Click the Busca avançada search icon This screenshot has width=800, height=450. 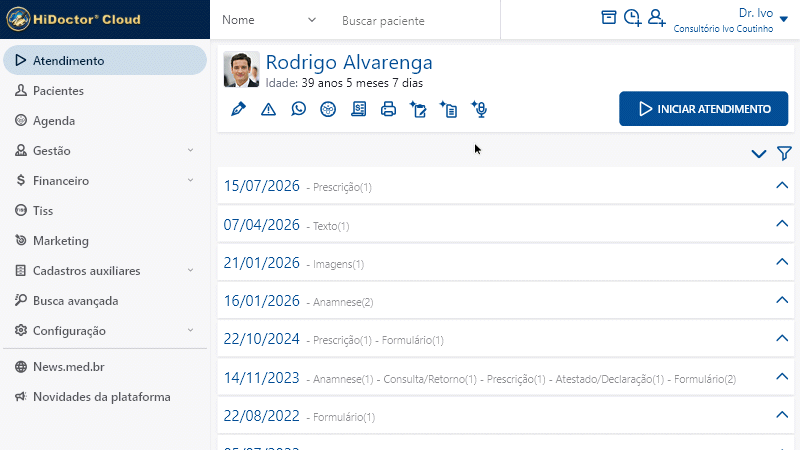tap(20, 300)
